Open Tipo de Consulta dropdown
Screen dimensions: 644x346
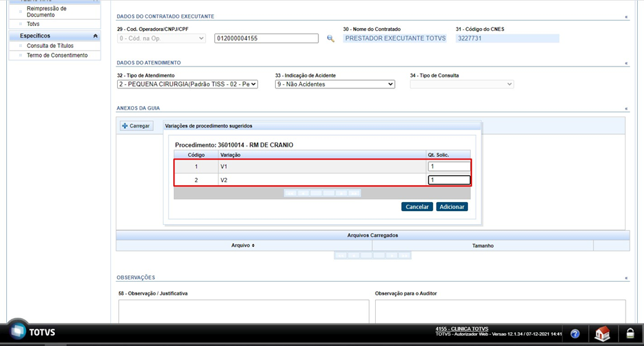pyautogui.click(x=462, y=84)
